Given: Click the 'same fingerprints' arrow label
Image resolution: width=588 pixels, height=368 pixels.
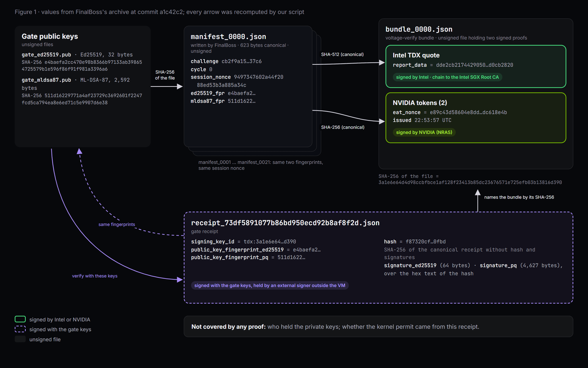Looking at the screenshot, I should pos(117,224).
